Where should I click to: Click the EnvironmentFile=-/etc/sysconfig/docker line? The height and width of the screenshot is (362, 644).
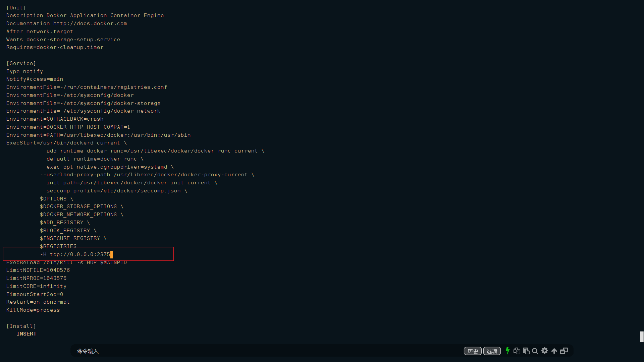70,95
